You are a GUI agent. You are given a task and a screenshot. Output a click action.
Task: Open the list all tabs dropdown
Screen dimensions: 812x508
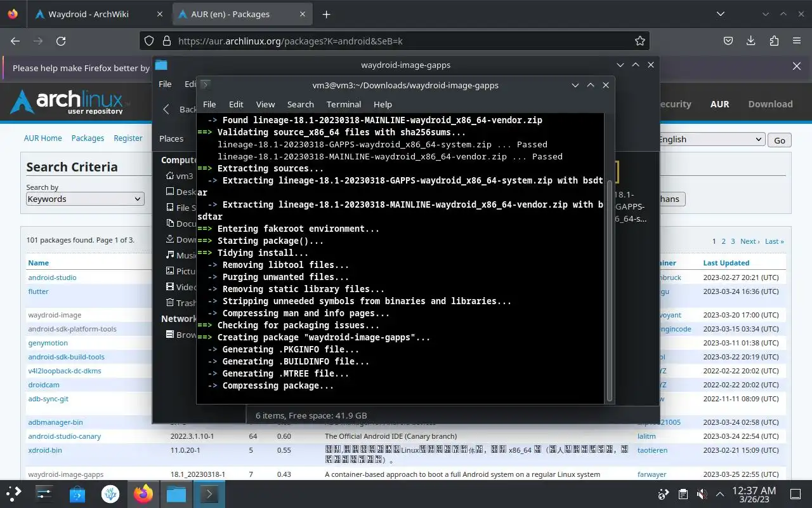tap(720, 14)
